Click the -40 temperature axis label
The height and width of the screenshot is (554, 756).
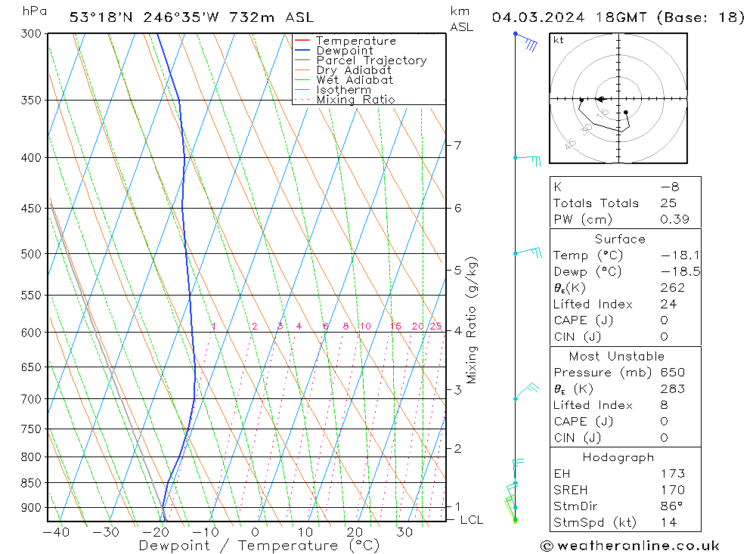click(57, 532)
